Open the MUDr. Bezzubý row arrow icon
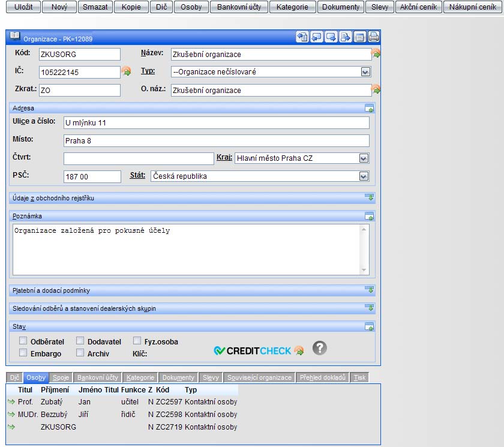Screen dimensions: 504x447 coord(11,415)
